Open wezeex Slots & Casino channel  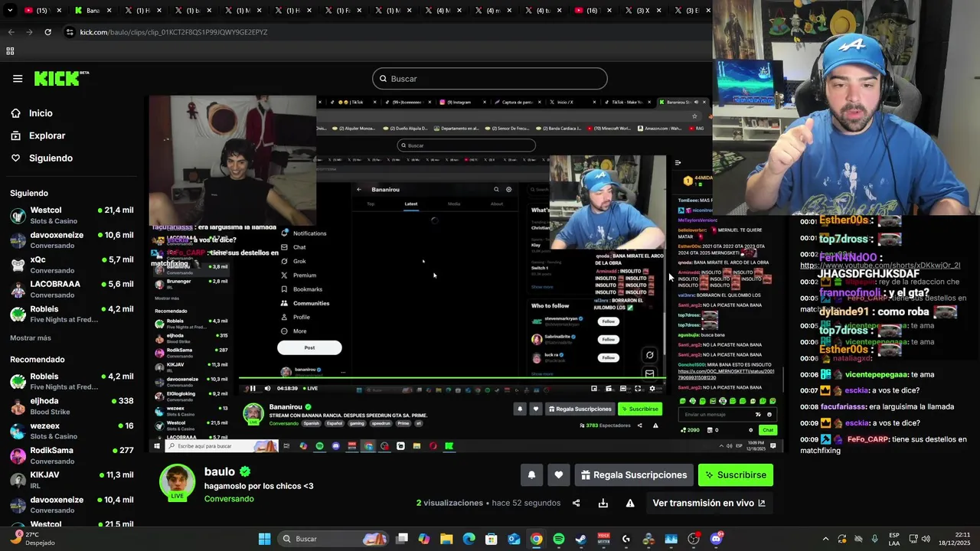(71, 431)
